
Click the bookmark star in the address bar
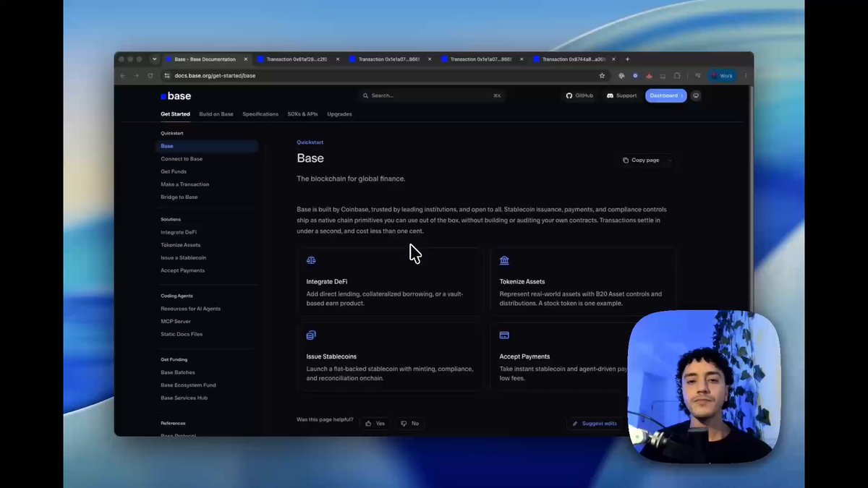click(x=602, y=75)
